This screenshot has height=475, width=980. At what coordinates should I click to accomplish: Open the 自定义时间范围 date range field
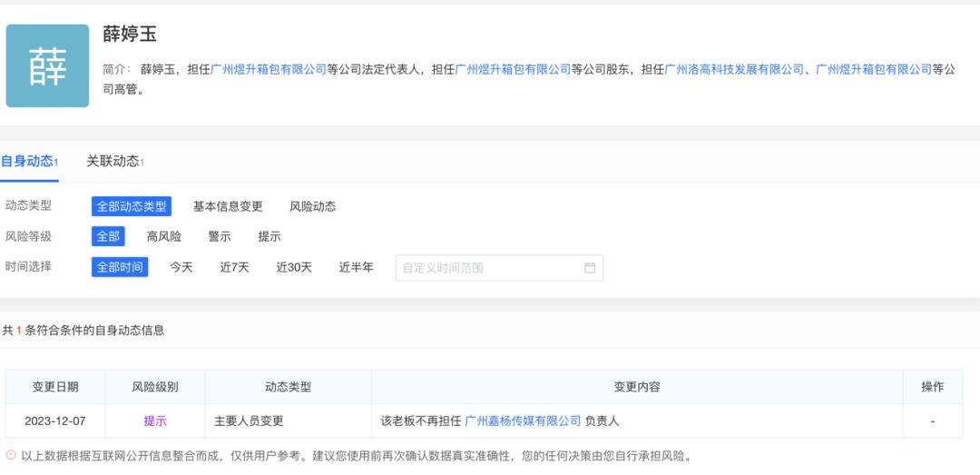click(499, 268)
